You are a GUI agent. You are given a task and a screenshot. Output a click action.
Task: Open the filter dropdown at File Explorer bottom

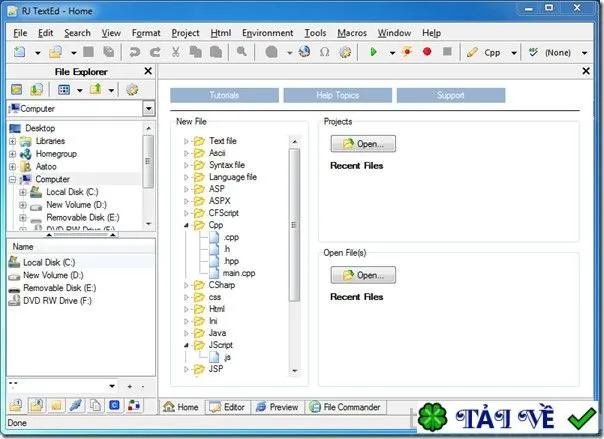click(x=112, y=386)
